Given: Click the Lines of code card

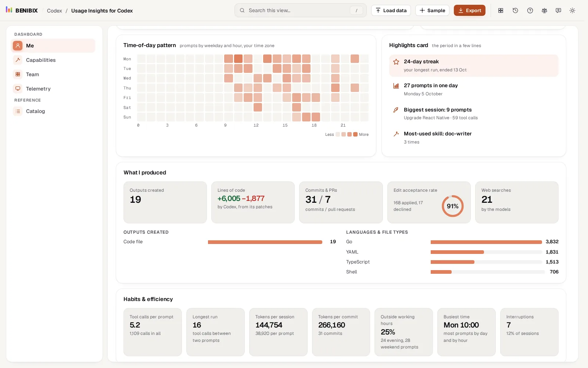Looking at the screenshot, I should pos(253,202).
